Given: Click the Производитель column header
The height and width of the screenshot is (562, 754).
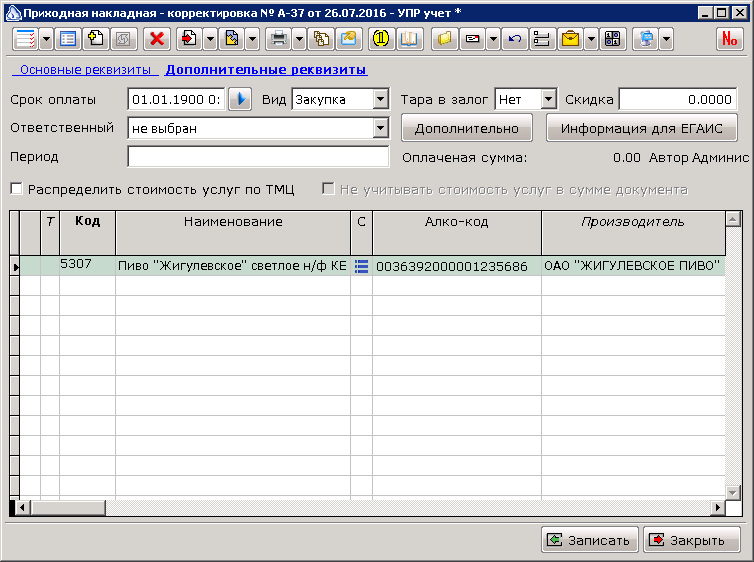Looking at the screenshot, I should point(633,233).
